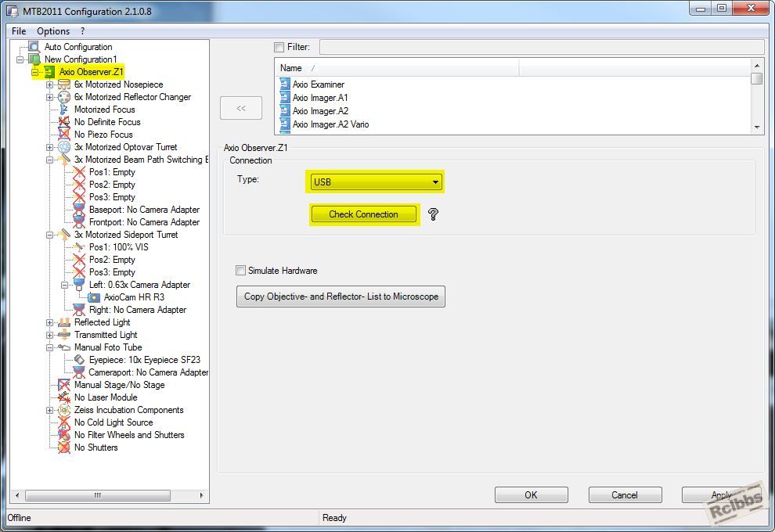Viewport: 775px width, 532px height.
Task: Click the No Piezo Focus crossed icon
Action: pyautogui.click(x=63, y=135)
